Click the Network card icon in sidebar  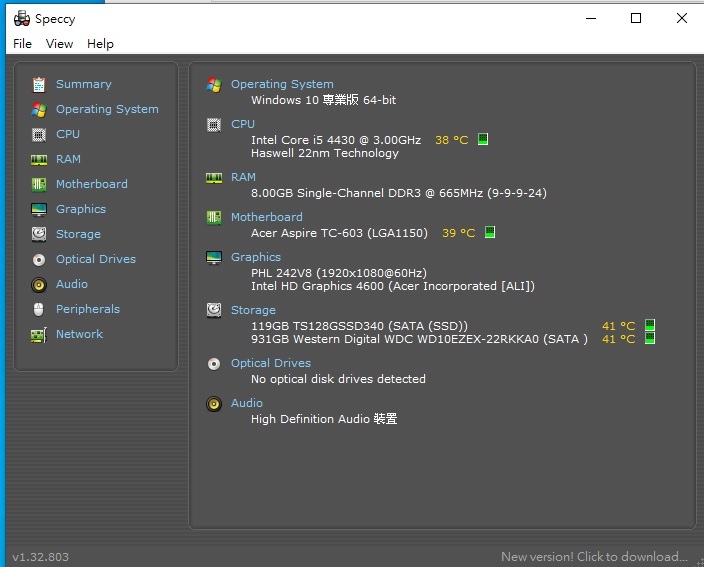(39, 334)
